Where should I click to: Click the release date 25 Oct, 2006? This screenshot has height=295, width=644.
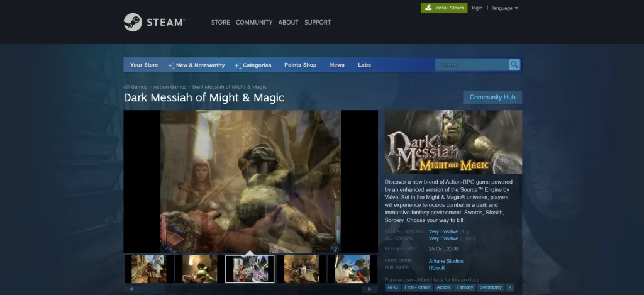click(x=443, y=249)
